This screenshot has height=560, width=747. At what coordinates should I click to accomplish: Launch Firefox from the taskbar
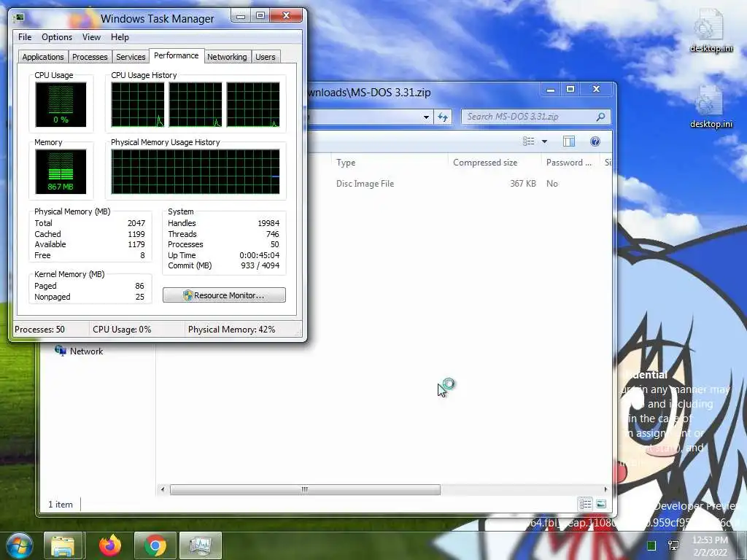[x=109, y=545]
